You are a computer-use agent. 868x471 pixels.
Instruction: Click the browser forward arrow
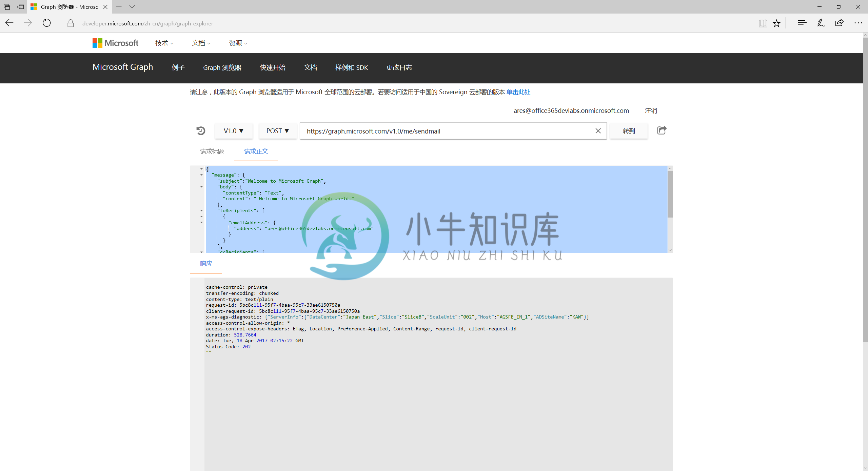[x=28, y=23]
